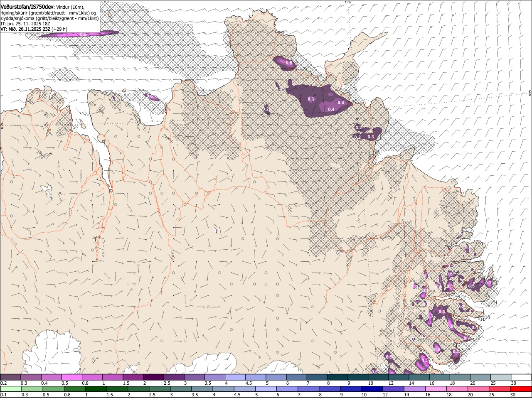Pick the violet 12 swatch in rain scale
Screen dimensions: 532x398
393,389
